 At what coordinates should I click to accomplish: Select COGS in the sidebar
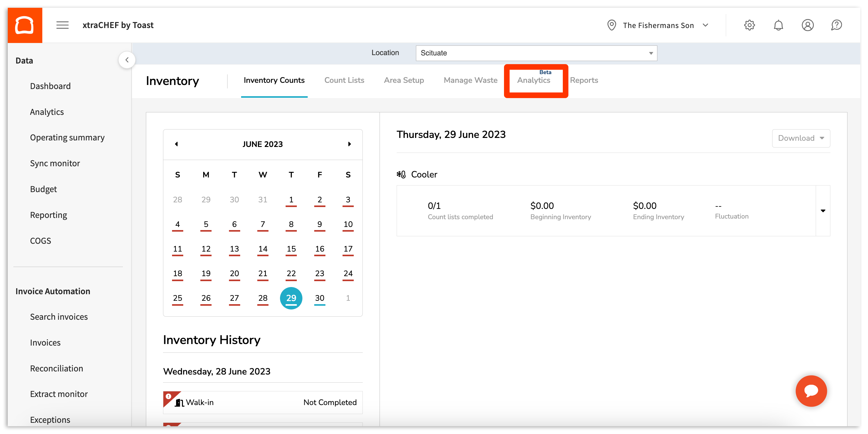40,240
